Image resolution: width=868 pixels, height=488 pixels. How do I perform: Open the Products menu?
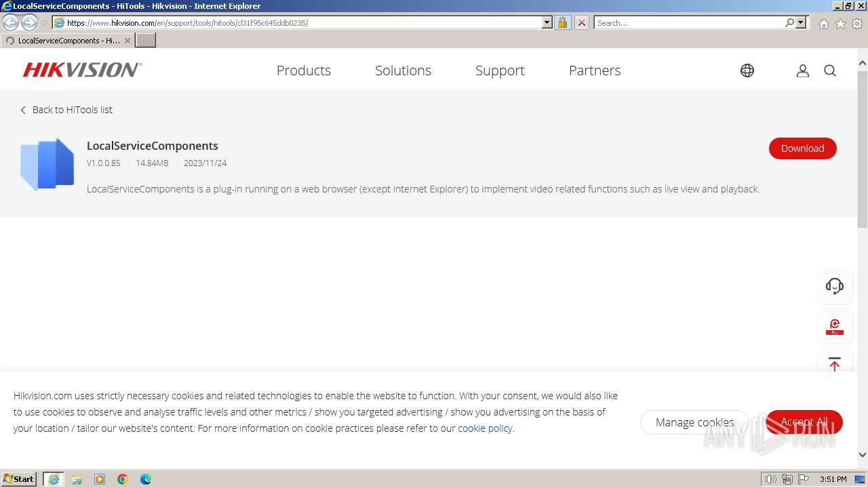coord(304,70)
